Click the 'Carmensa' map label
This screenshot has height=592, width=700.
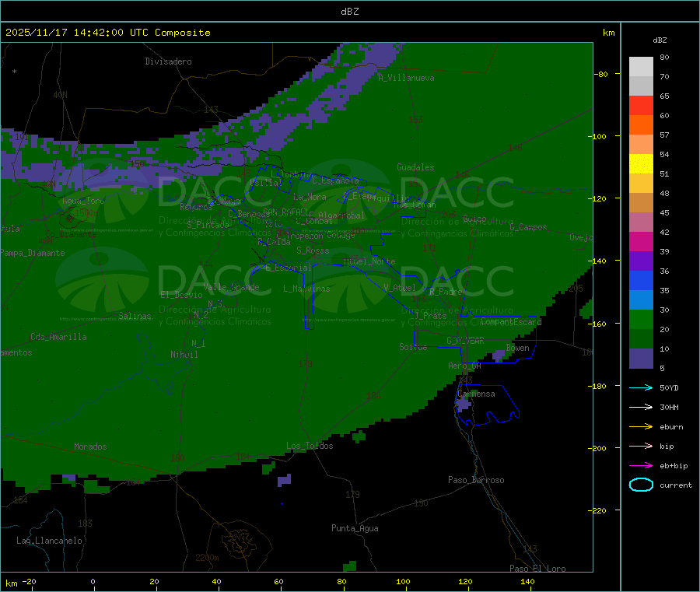pos(476,394)
